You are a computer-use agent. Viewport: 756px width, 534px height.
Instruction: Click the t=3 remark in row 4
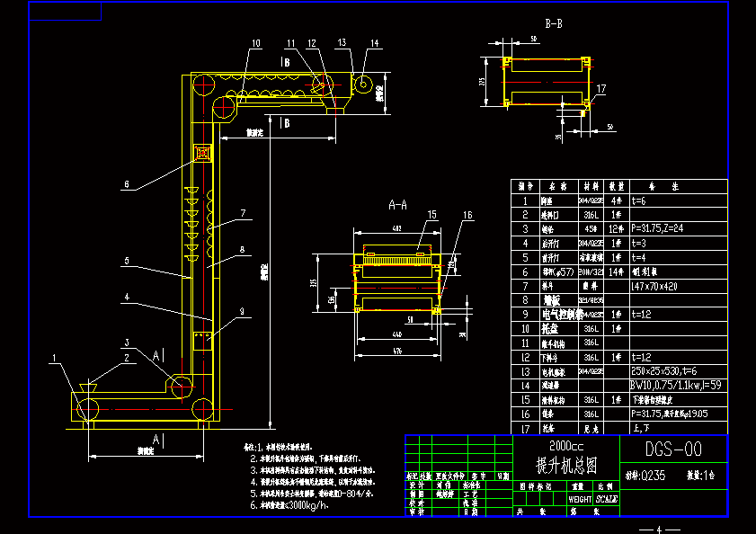click(x=638, y=243)
